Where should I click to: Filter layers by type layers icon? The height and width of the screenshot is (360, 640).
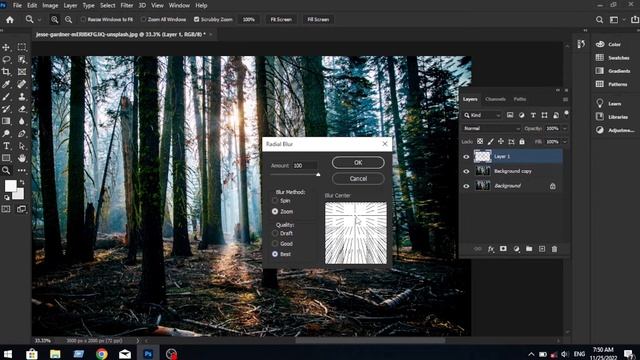(533, 116)
